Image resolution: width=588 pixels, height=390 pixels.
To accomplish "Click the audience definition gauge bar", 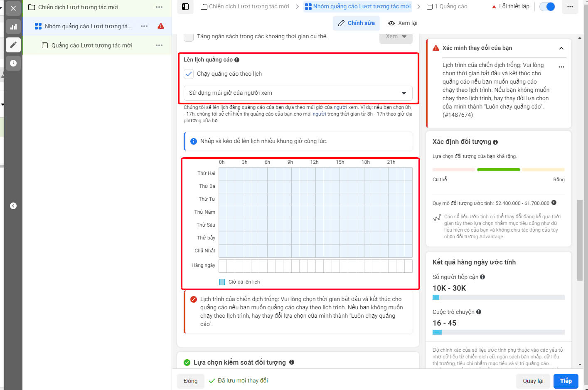I will tap(499, 170).
